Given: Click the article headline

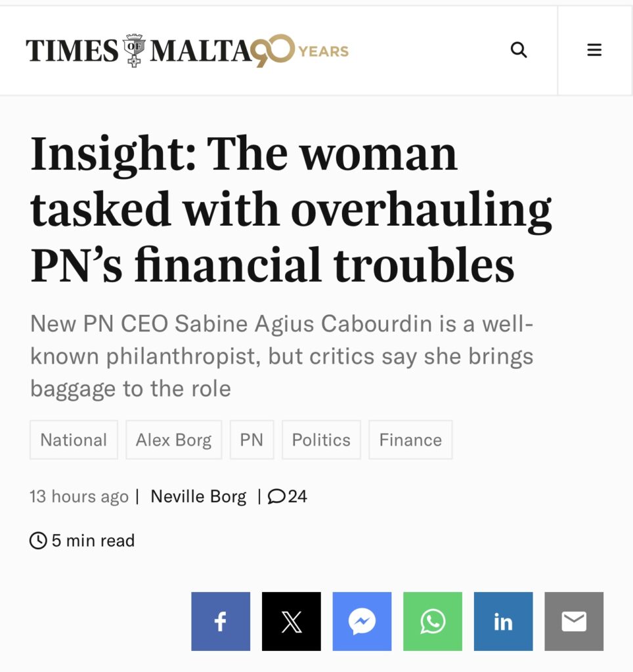Looking at the screenshot, I should (x=289, y=209).
